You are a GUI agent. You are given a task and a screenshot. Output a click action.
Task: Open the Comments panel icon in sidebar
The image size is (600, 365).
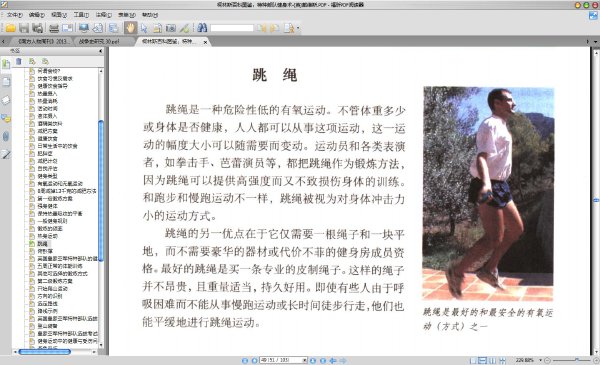click(x=6, y=118)
